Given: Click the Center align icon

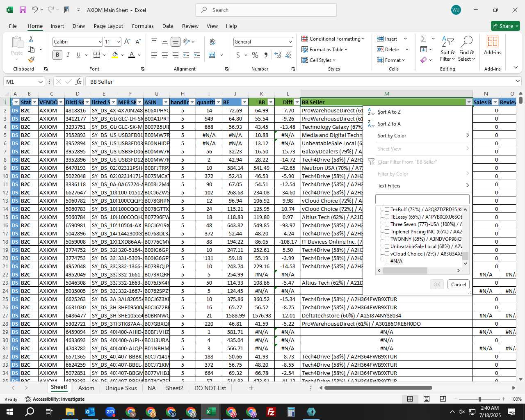Looking at the screenshot, I should 164,55.
